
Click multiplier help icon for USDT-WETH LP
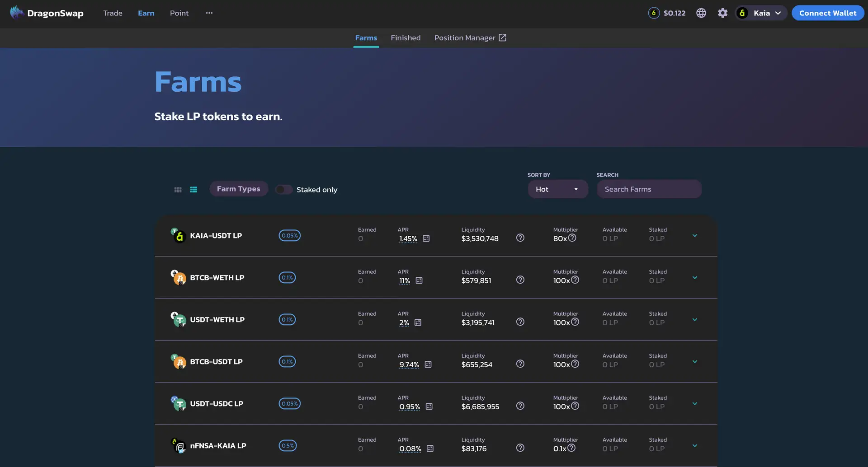tap(575, 322)
